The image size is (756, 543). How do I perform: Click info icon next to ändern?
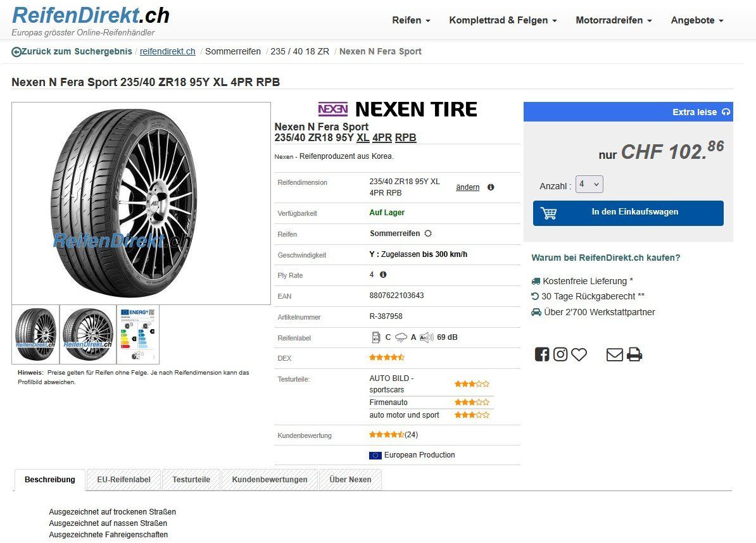(x=491, y=187)
